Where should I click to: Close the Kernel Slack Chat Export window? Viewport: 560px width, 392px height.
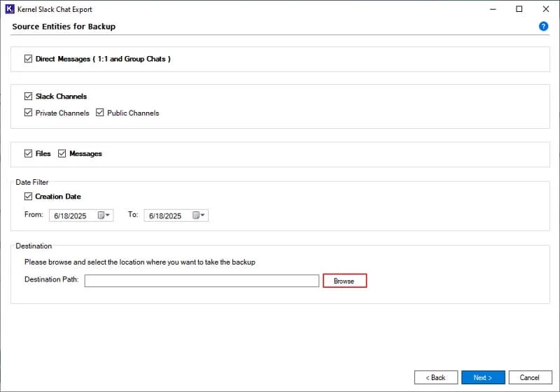pyautogui.click(x=546, y=9)
